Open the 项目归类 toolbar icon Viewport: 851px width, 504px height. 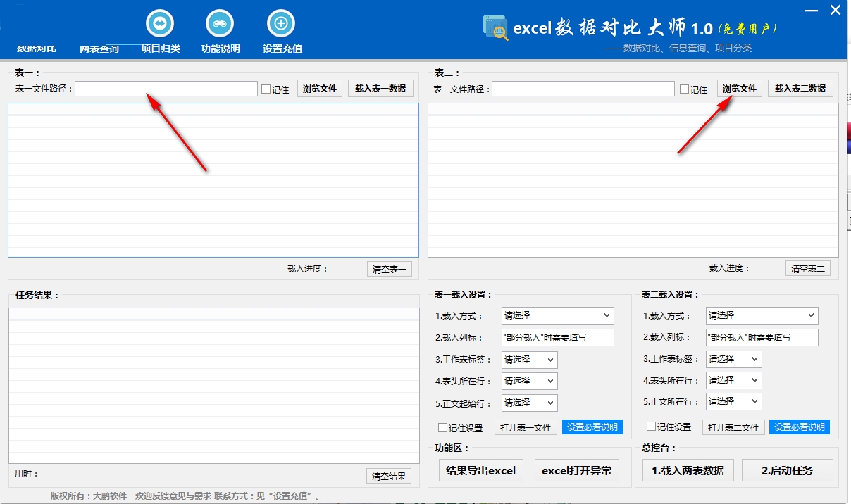pyautogui.click(x=160, y=24)
